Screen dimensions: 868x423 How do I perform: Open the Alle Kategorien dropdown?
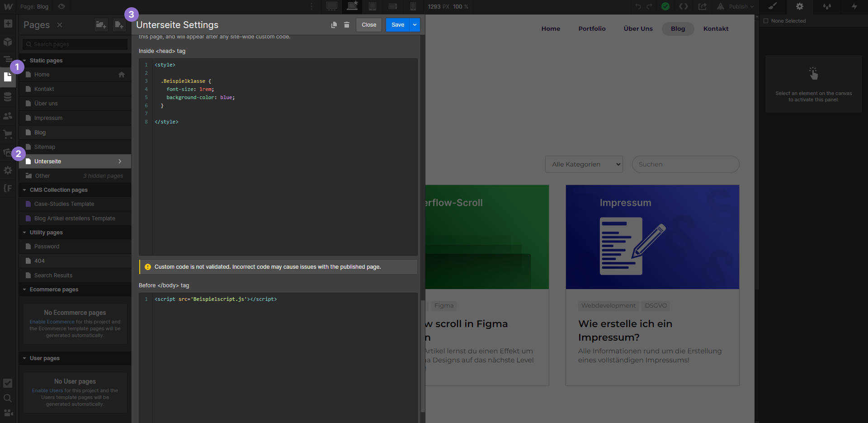pyautogui.click(x=584, y=164)
